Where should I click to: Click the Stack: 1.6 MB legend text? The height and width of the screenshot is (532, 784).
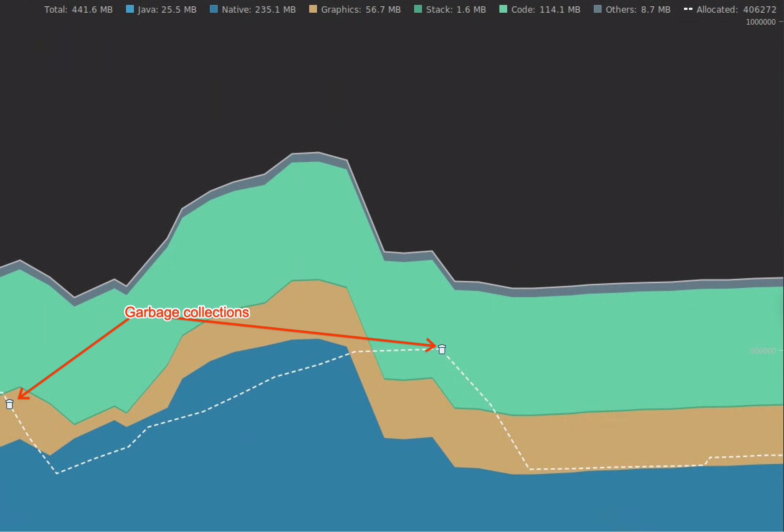pyautogui.click(x=456, y=10)
